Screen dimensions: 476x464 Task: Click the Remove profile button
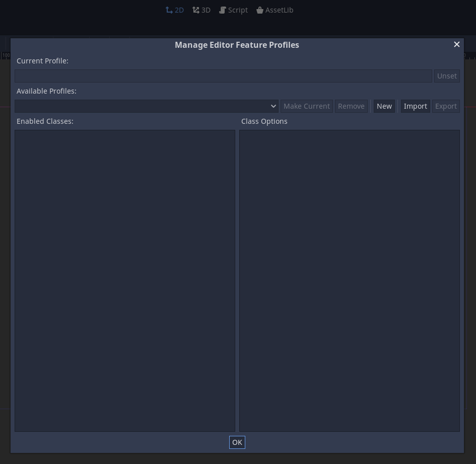coord(351,106)
